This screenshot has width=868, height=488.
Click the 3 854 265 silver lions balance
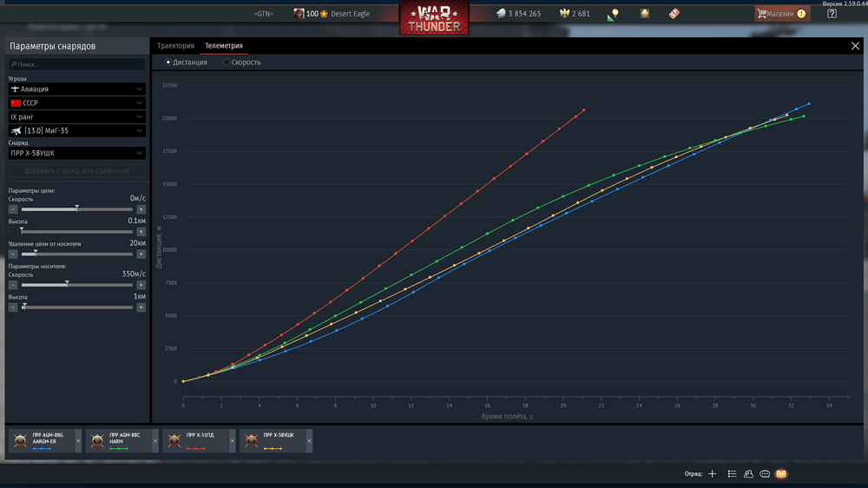coord(524,14)
